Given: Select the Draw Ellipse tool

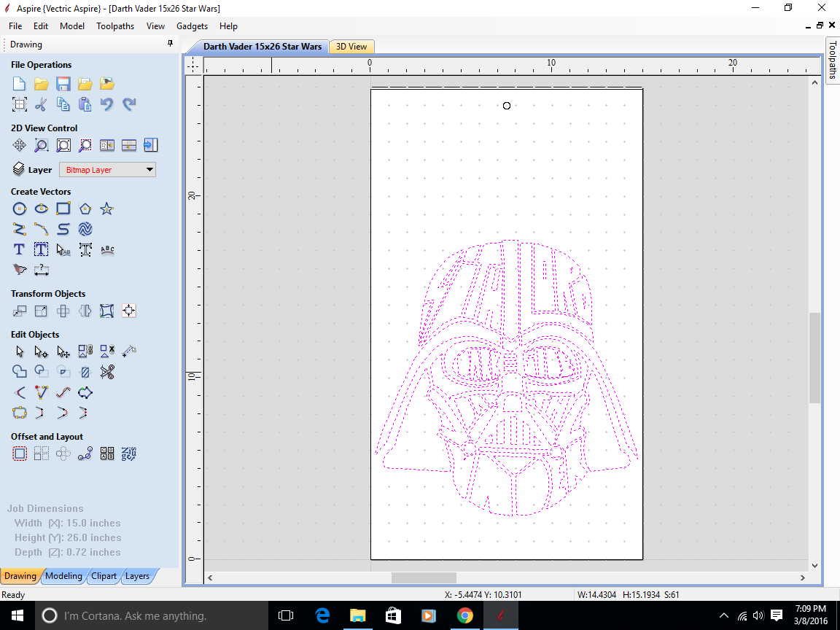Looking at the screenshot, I should (x=42, y=209).
